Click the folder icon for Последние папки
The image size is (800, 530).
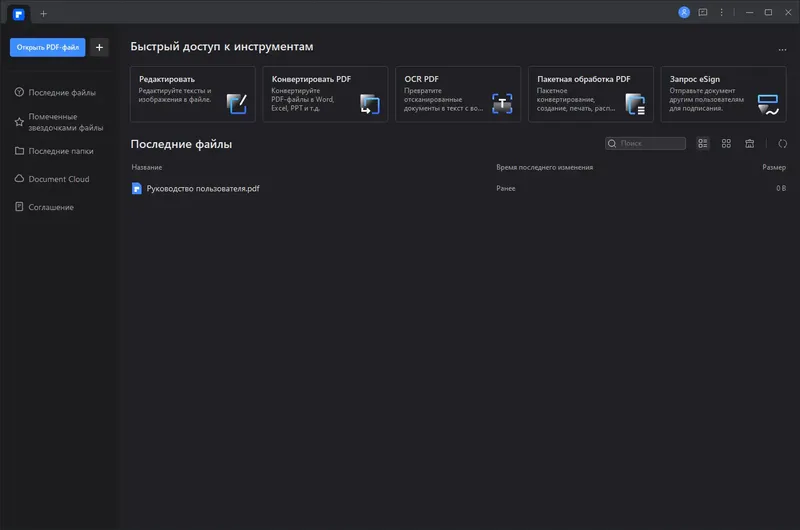19,151
